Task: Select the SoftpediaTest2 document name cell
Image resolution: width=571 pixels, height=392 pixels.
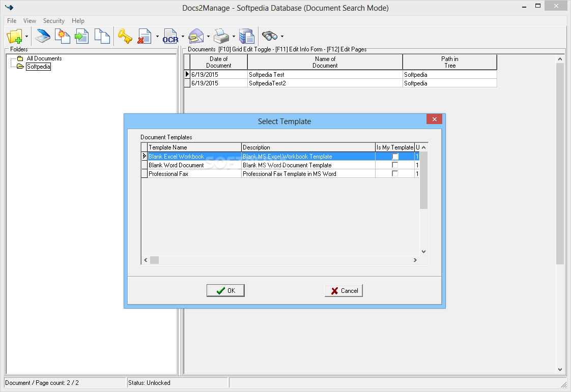Action: click(x=325, y=83)
